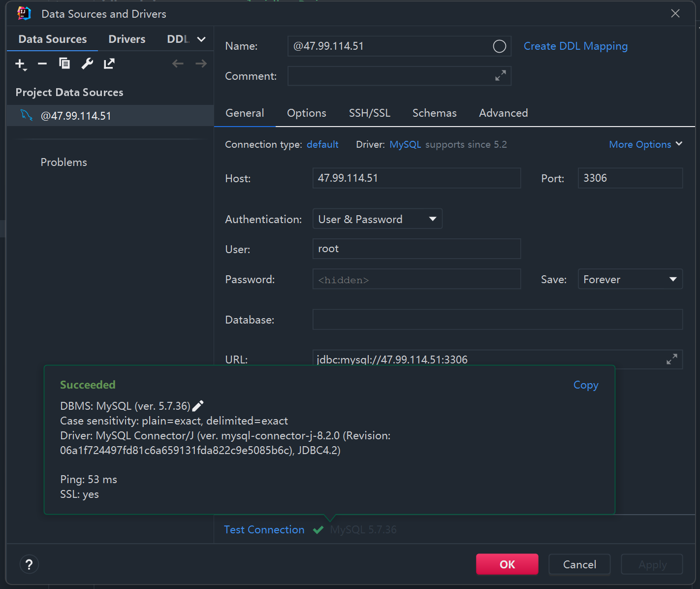Go forward with the right arrow icon

coord(201,64)
